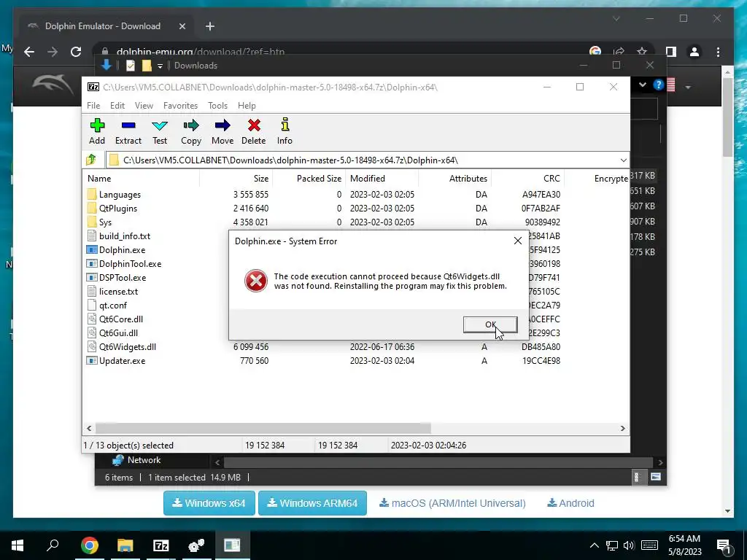Viewport: 747px width, 560px height.
Task: Select DSPTool.exe file
Action: click(123, 277)
